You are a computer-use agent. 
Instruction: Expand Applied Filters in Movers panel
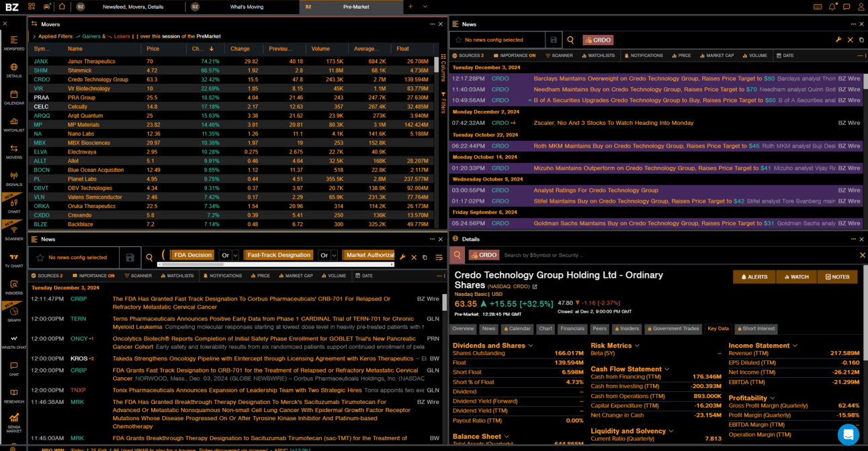[34, 36]
